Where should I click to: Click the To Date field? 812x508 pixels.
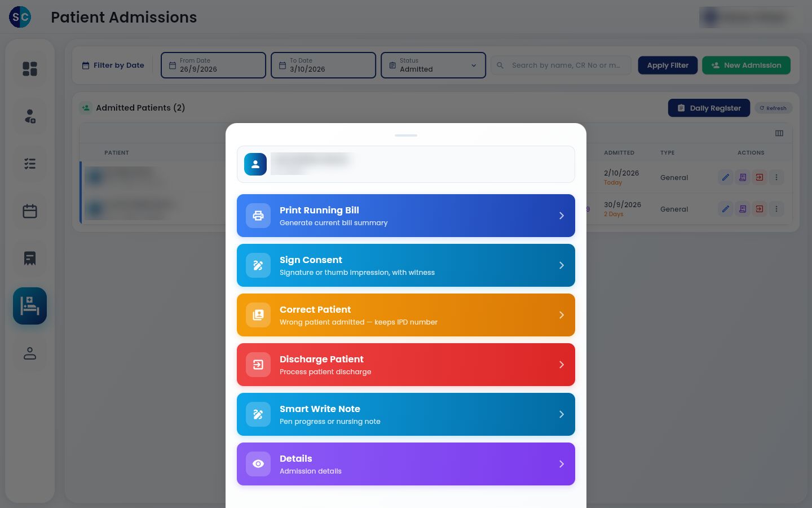[x=323, y=65]
